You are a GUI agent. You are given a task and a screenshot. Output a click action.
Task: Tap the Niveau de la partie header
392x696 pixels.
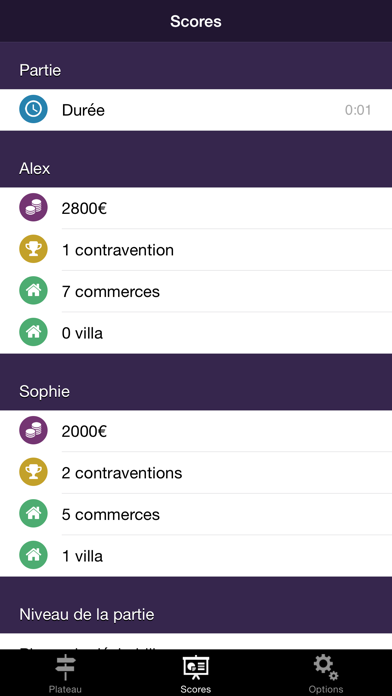[196, 605]
